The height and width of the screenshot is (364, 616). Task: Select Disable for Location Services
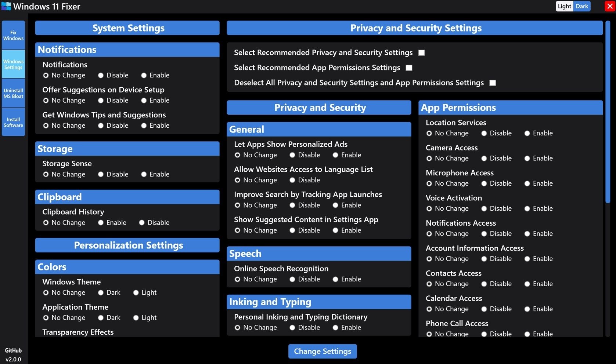click(x=484, y=134)
